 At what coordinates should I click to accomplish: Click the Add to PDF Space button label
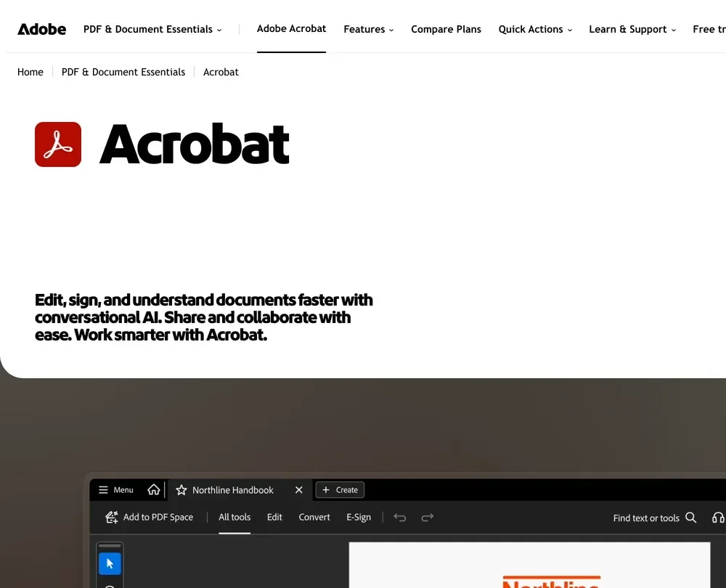[158, 517]
